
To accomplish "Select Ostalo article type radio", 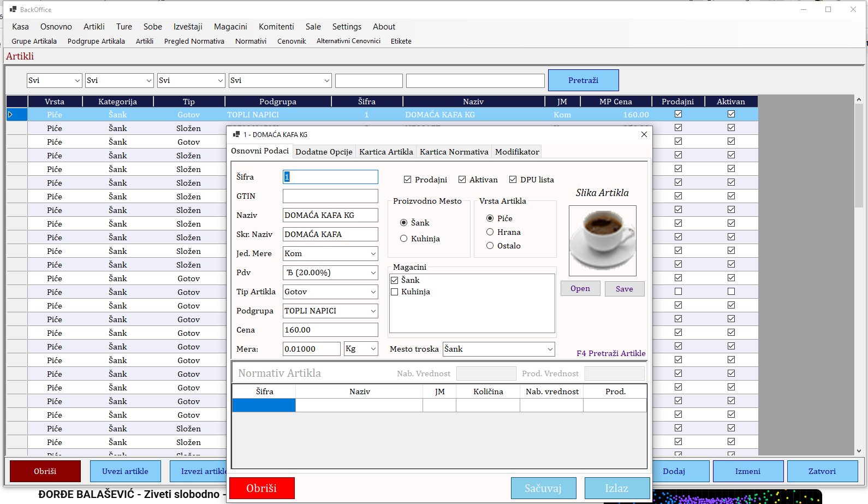I will coord(490,246).
